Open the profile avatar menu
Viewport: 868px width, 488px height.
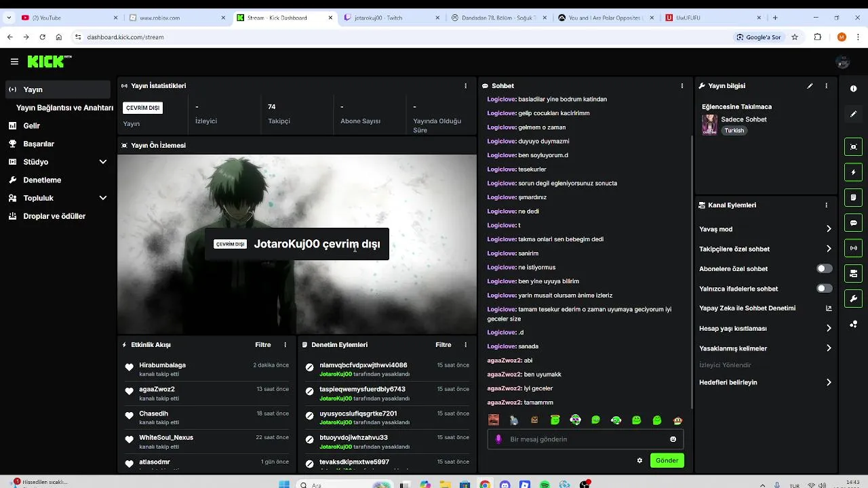843,62
